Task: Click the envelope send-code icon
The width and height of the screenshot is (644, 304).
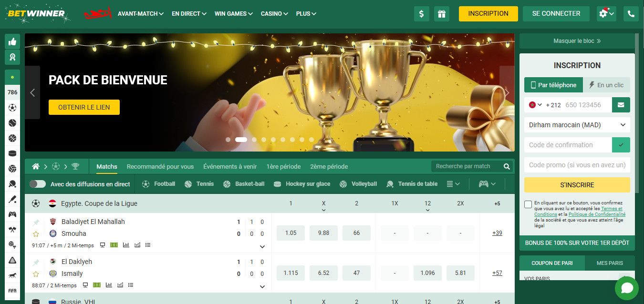Action: point(621,105)
